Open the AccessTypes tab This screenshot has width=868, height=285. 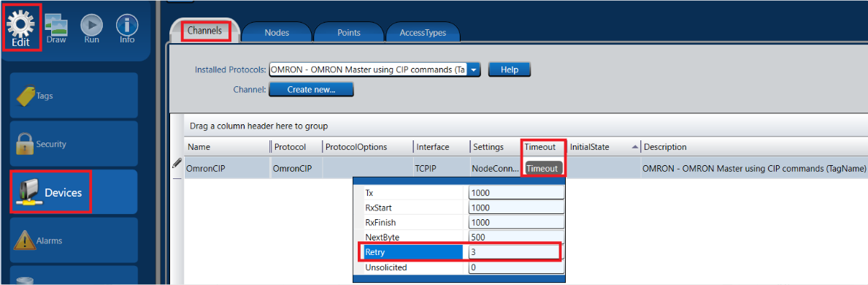coord(423,33)
